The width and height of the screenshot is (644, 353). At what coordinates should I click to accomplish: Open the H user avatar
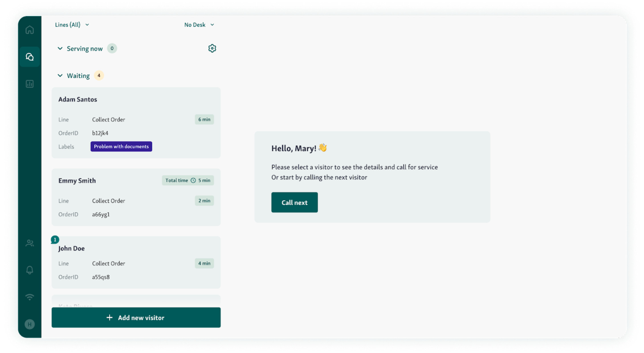pos(30,324)
